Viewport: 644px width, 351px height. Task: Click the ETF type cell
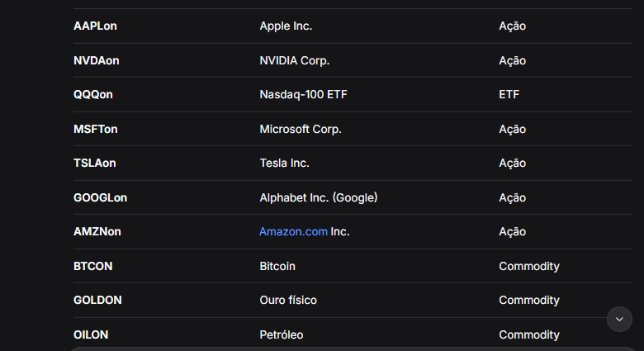click(509, 94)
